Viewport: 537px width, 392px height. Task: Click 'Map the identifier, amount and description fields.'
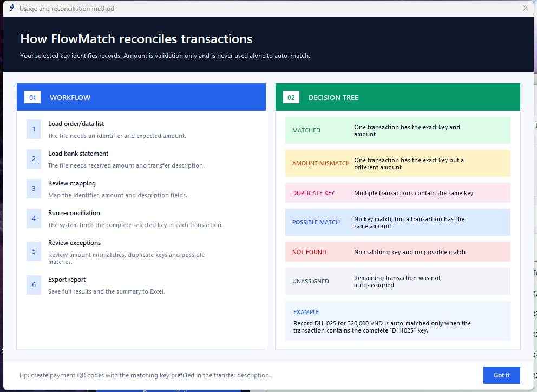[118, 195]
